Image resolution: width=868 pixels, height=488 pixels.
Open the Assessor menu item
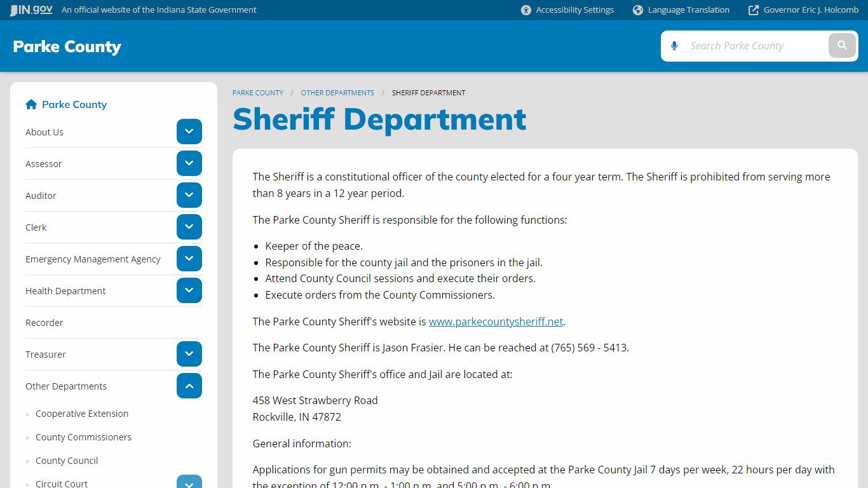[44, 164]
